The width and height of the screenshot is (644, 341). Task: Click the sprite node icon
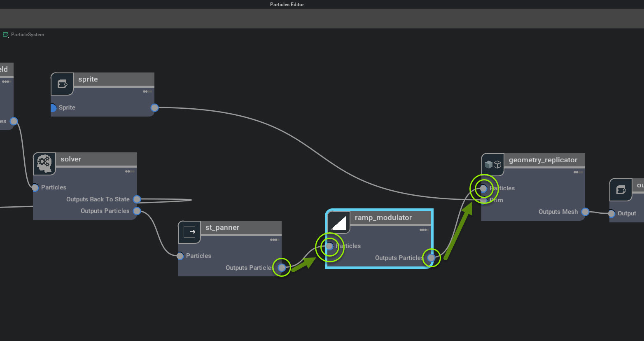point(62,84)
